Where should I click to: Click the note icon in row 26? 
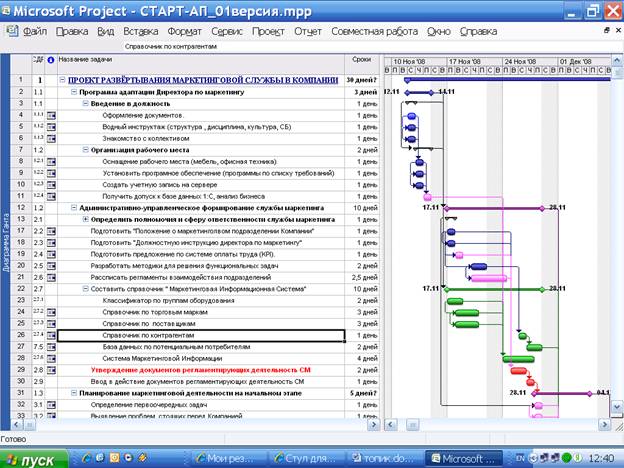[51, 335]
